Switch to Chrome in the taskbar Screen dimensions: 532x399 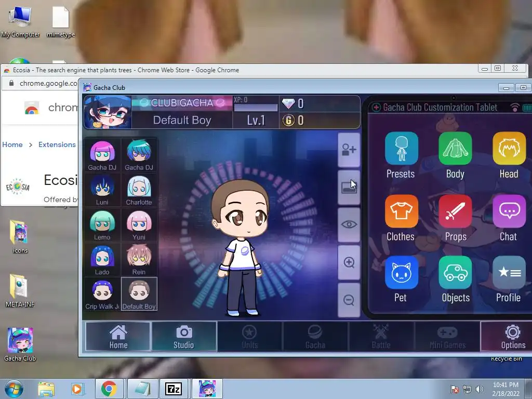pos(109,389)
